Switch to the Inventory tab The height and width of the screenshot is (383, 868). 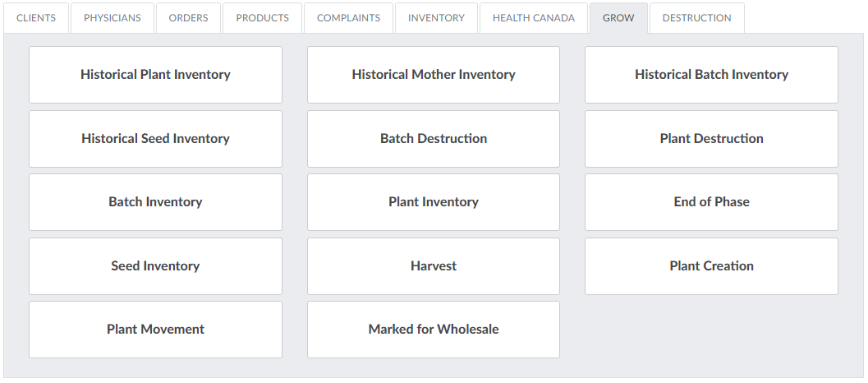tap(436, 18)
